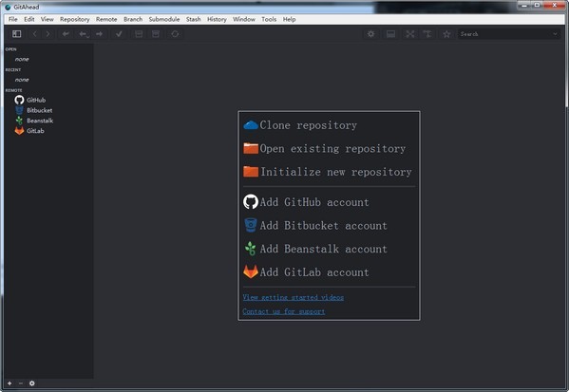
Task: Click the bucket icon beside Add Bitbucket account
Action: [251, 225]
